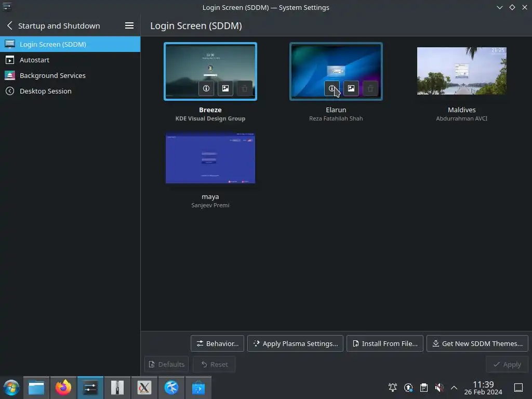
Task: Click the Behavior... button
Action: pos(217,343)
